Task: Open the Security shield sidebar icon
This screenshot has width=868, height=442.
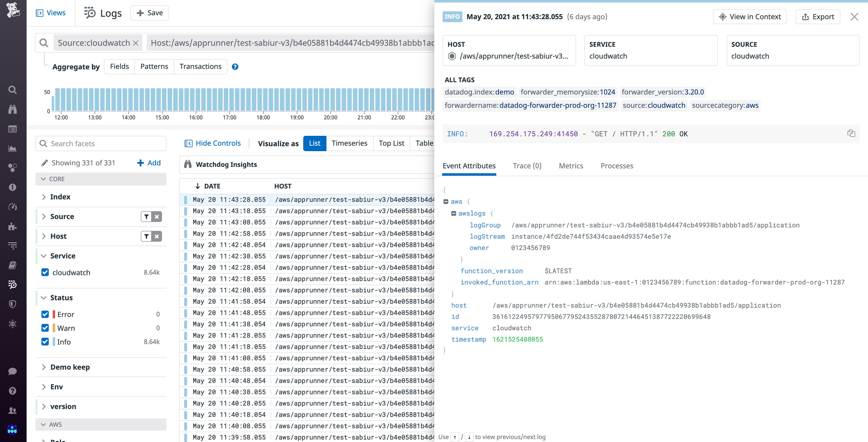Action: [x=13, y=304]
